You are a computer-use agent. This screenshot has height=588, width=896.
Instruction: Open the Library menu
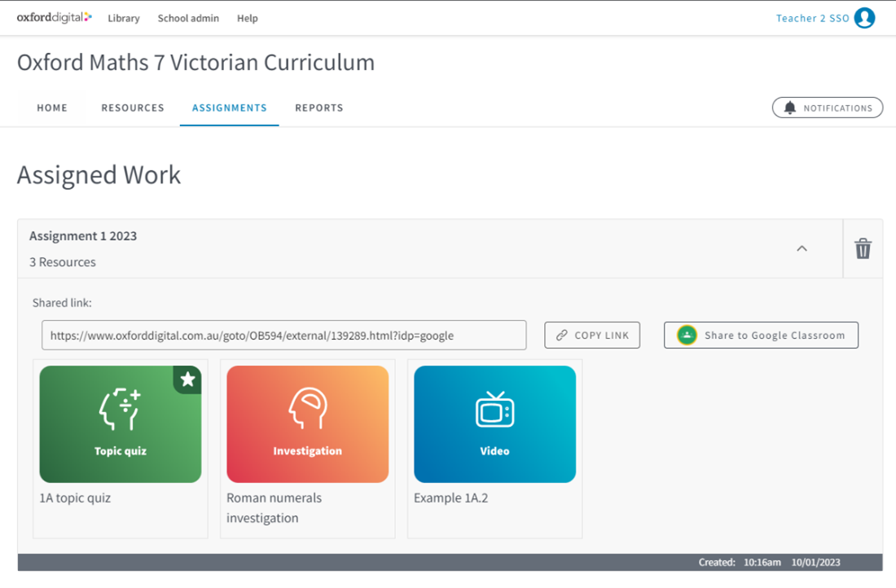tap(124, 18)
